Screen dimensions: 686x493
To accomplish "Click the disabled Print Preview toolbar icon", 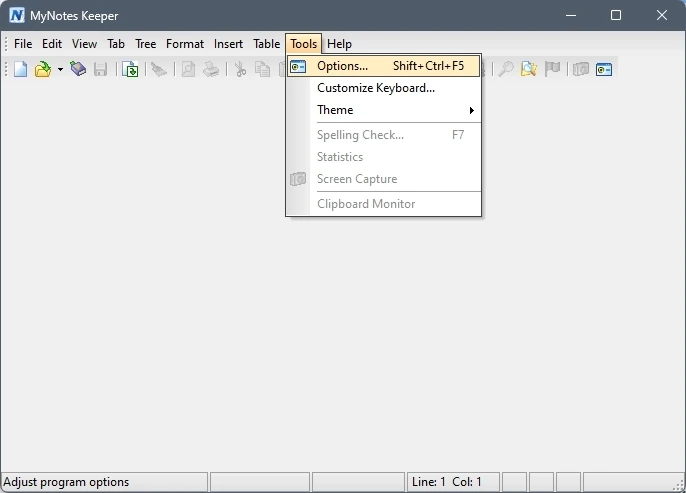I will 188,69.
